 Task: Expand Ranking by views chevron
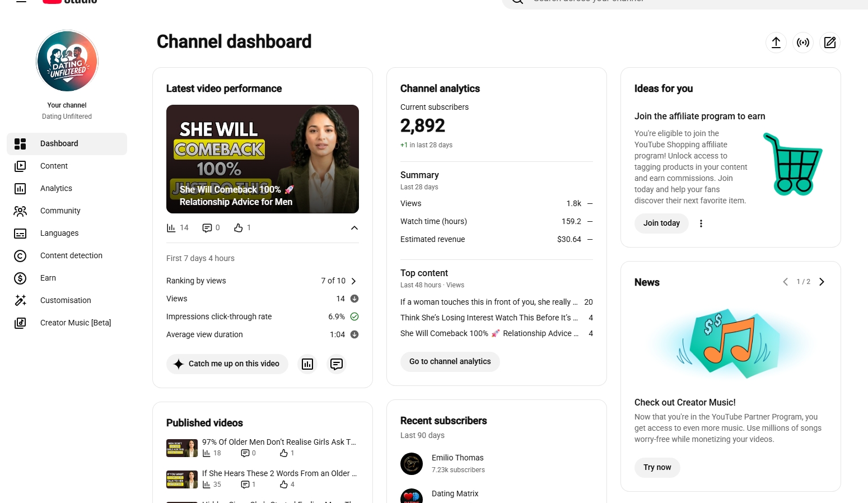coord(353,281)
